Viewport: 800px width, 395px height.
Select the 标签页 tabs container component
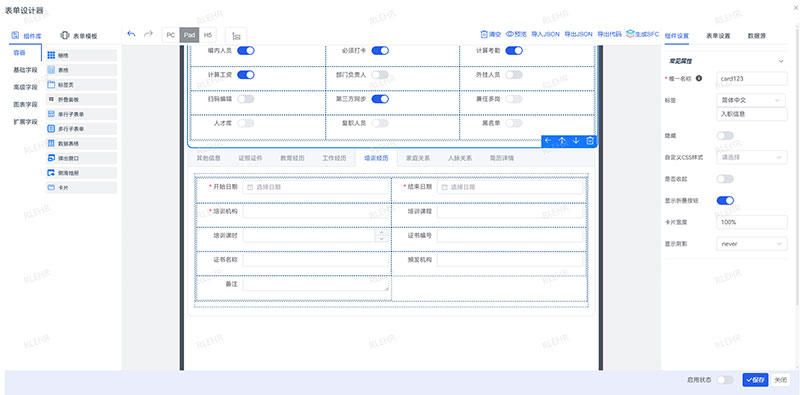click(81, 85)
